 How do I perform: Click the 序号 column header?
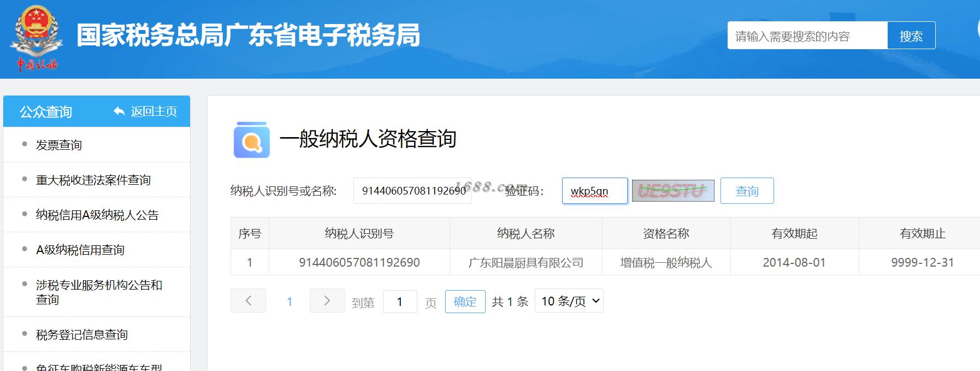(x=250, y=233)
